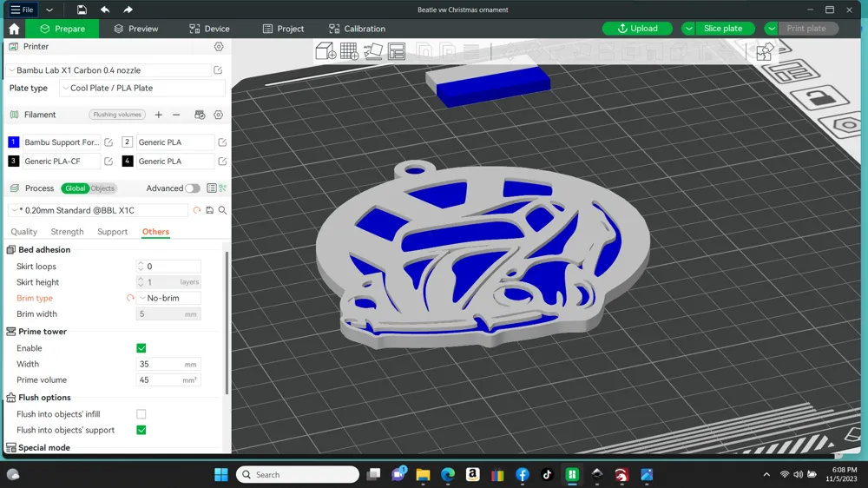Image resolution: width=868 pixels, height=488 pixels.
Task: Open the Strength settings tab
Action: pyautogui.click(x=67, y=232)
